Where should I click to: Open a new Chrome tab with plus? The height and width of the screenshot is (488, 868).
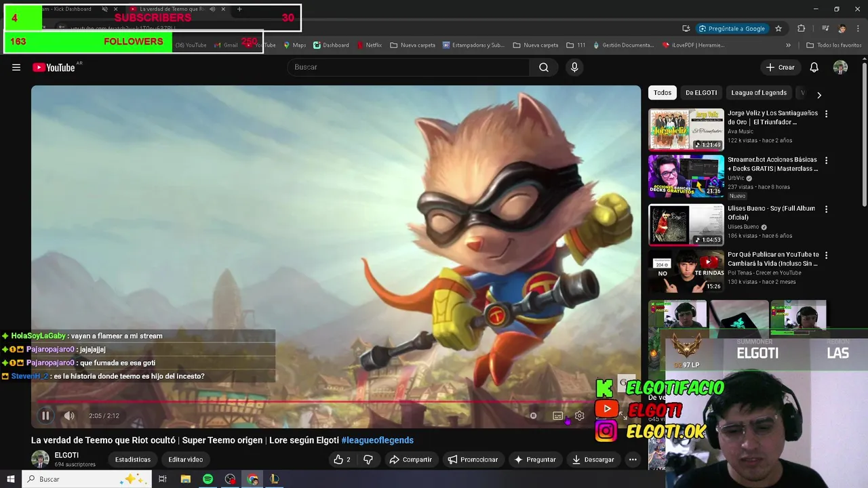pyautogui.click(x=239, y=9)
